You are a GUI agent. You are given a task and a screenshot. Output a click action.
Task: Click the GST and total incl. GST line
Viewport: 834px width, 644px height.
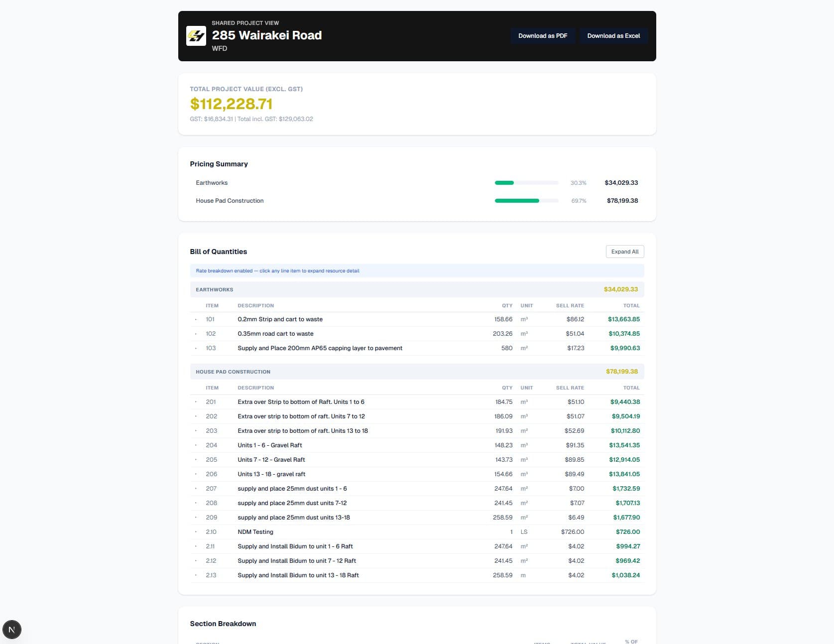click(251, 119)
